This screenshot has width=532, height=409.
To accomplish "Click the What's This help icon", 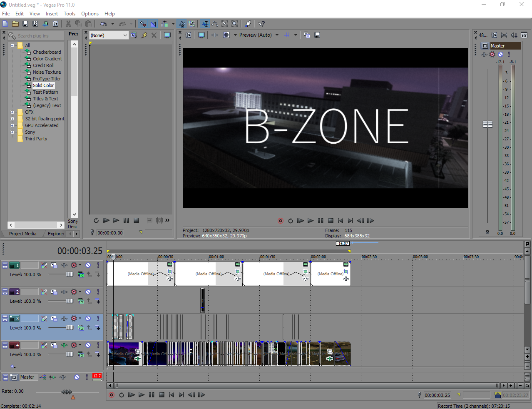I will coord(261,24).
